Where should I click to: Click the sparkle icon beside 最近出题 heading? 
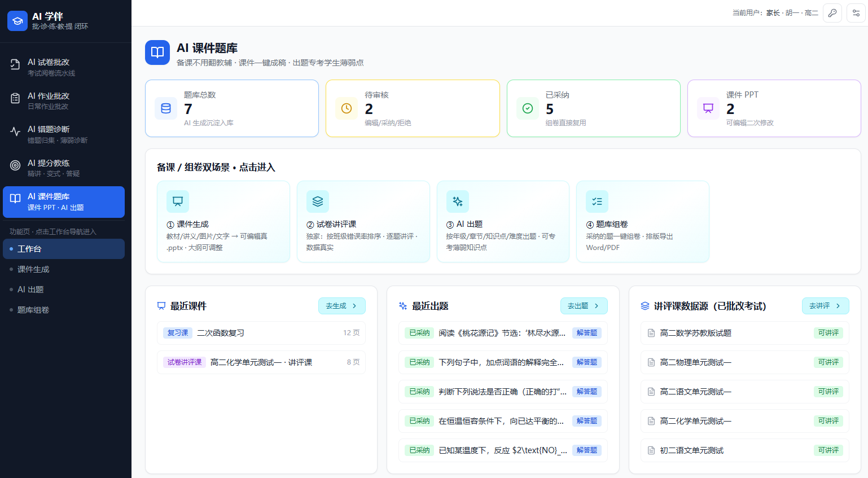tap(403, 306)
